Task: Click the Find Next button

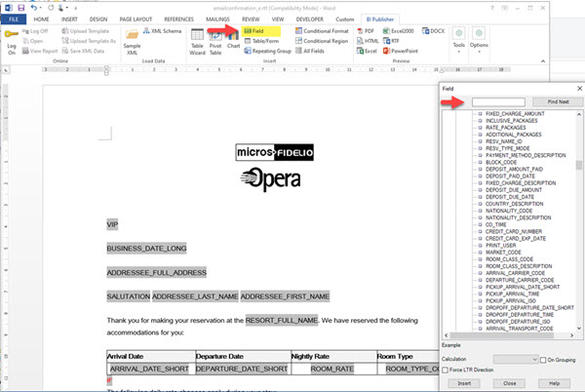Action: click(x=558, y=101)
